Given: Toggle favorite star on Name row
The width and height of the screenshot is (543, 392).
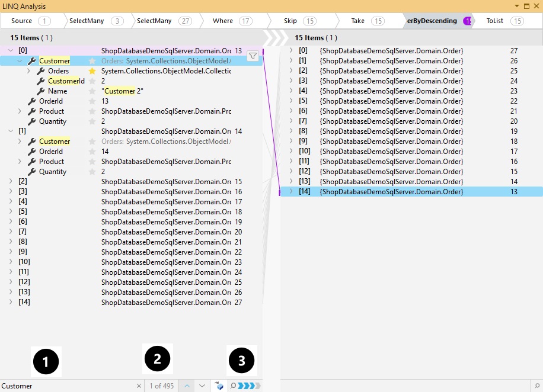Looking at the screenshot, I should click(x=92, y=91).
